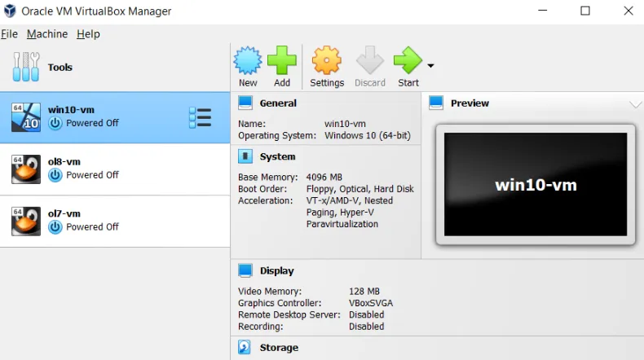Screen dimensions: 644x360
Task: Click the 'Operating System:' label
Action: pyautogui.click(x=277, y=135)
